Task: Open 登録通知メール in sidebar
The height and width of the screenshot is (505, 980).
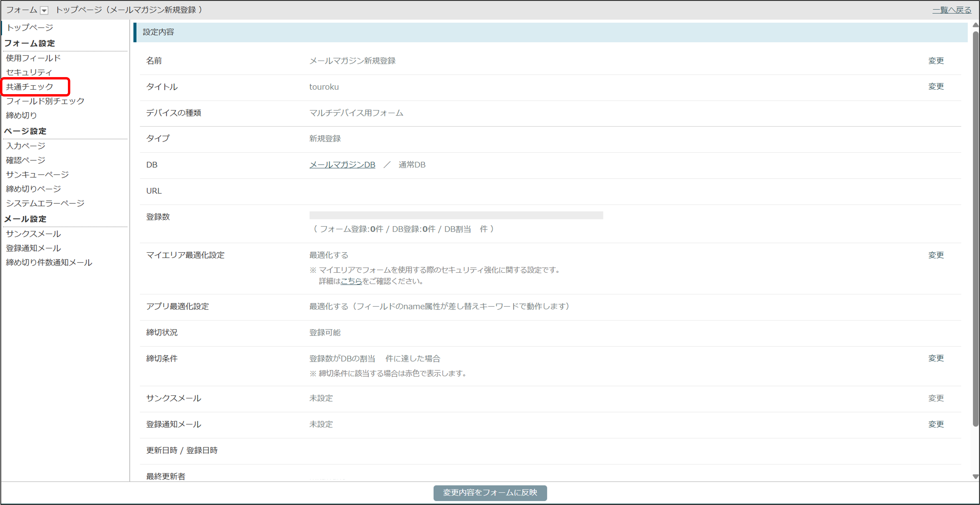Action: [x=33, y=248]
